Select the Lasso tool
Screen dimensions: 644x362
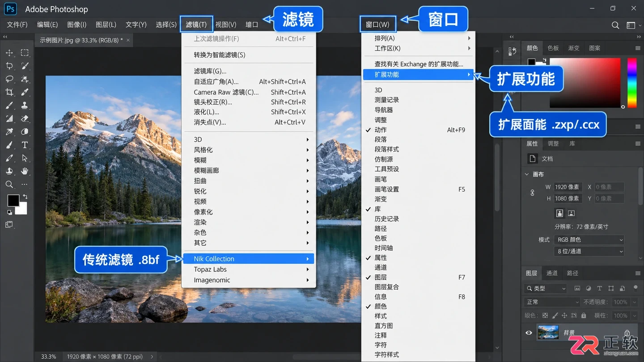(x=9, y=79)
